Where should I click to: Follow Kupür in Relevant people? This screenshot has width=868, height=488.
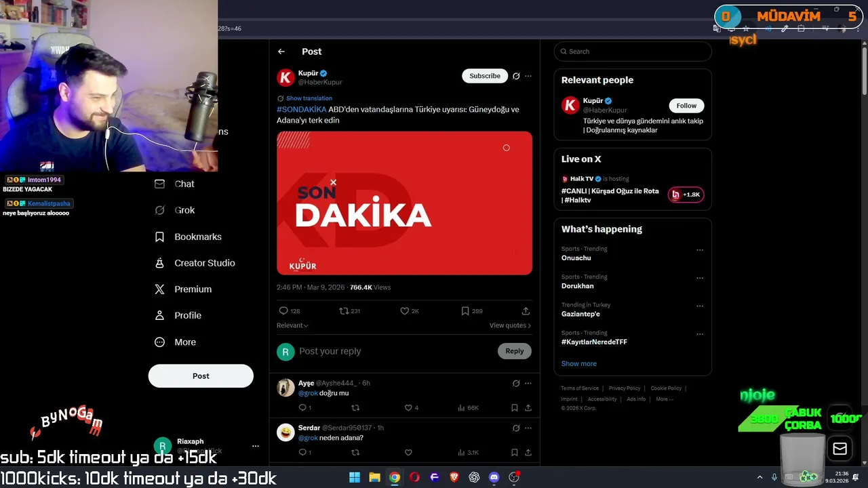pyautogui.click(x=686, y=106)
